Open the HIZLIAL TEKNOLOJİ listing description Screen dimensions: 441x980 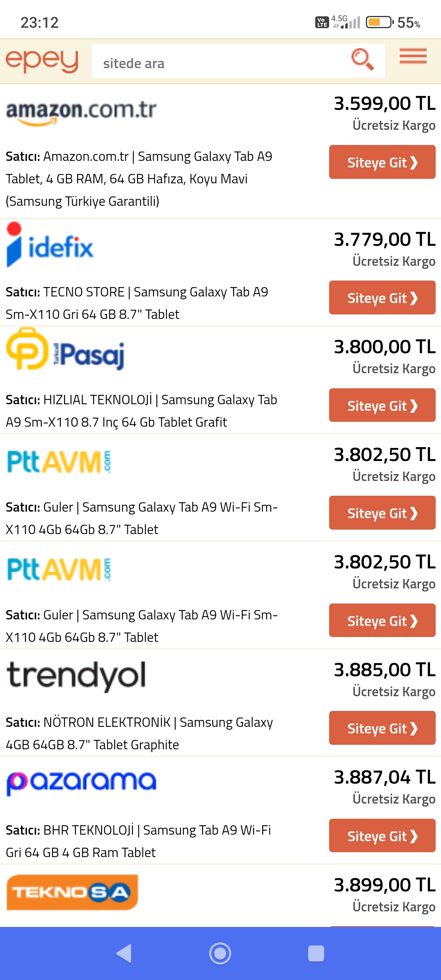(141, 411)
